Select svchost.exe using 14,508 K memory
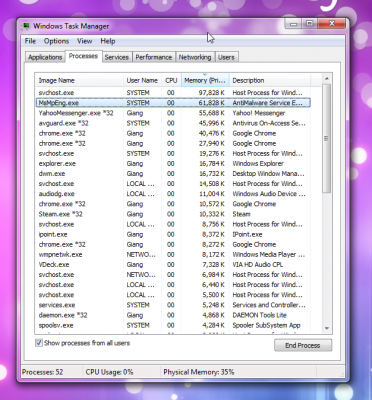Image resolution: width=372 pixels, height=400 pixels. (173, 184)
